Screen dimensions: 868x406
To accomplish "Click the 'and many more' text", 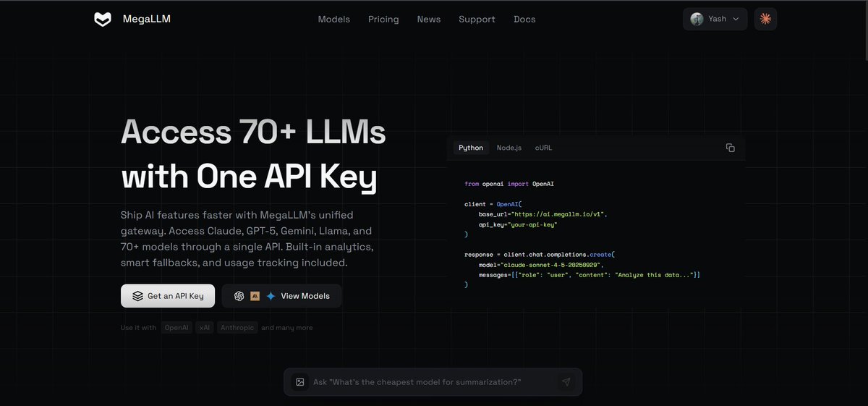I will [x=286, y=328].
